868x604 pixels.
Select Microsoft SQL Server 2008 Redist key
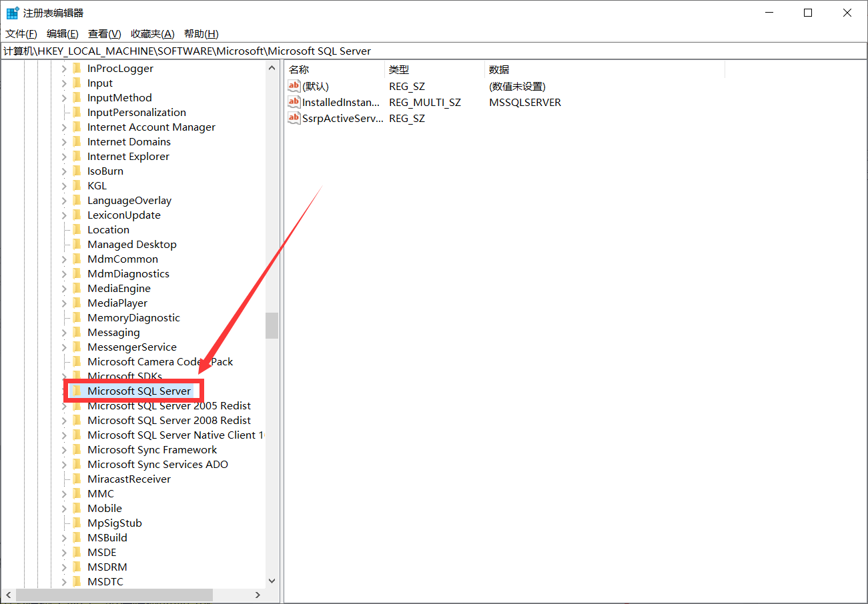click(169, 420)
